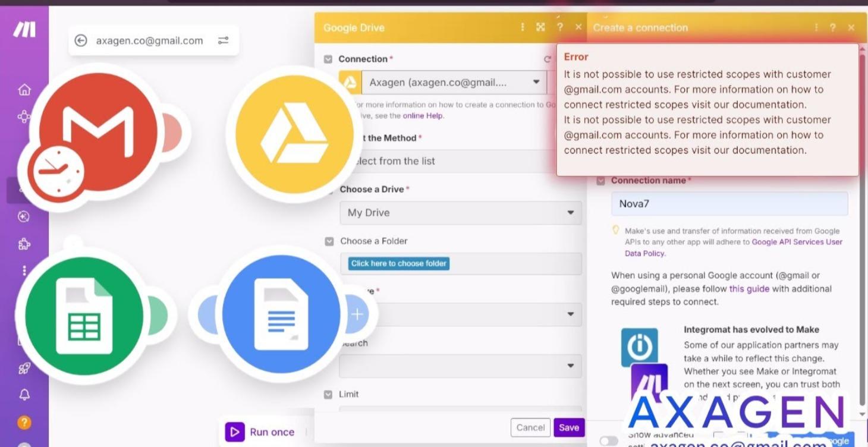Open Scenarios share-nodes icon in sidebar

point(24,117)
